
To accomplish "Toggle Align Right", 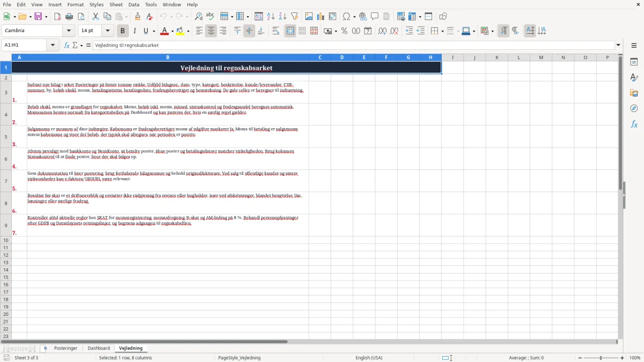I will click(223, 31).
